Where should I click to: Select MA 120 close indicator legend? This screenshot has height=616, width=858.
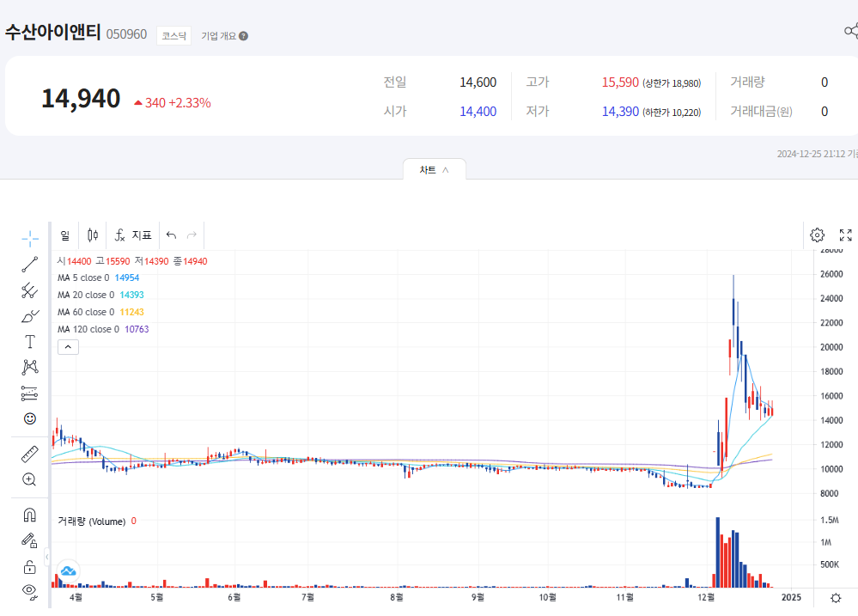click(103, 329)
